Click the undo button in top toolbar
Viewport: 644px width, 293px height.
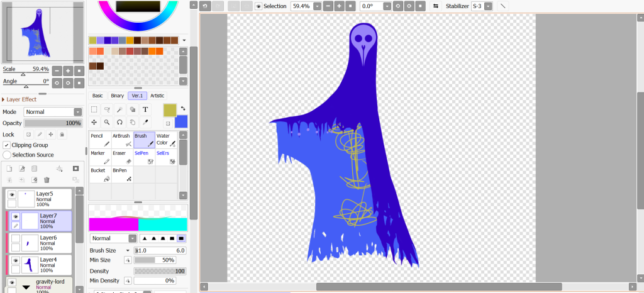click(x=204, y=6)
